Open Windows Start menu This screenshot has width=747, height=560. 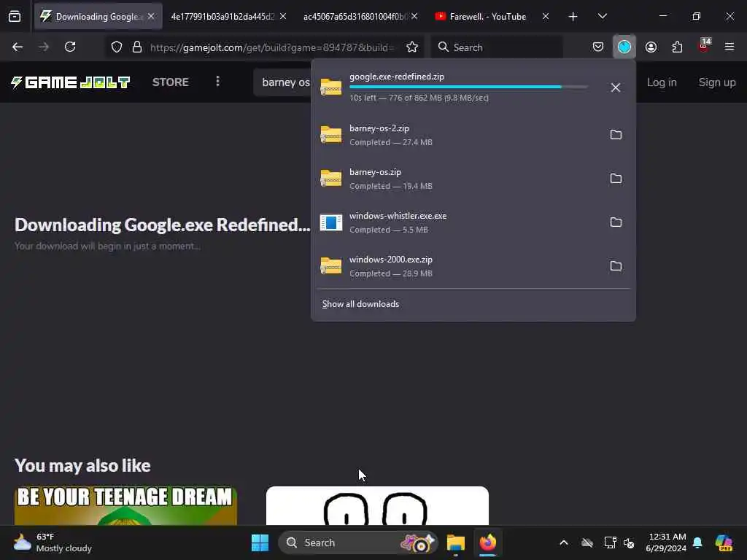pos(260,542)
